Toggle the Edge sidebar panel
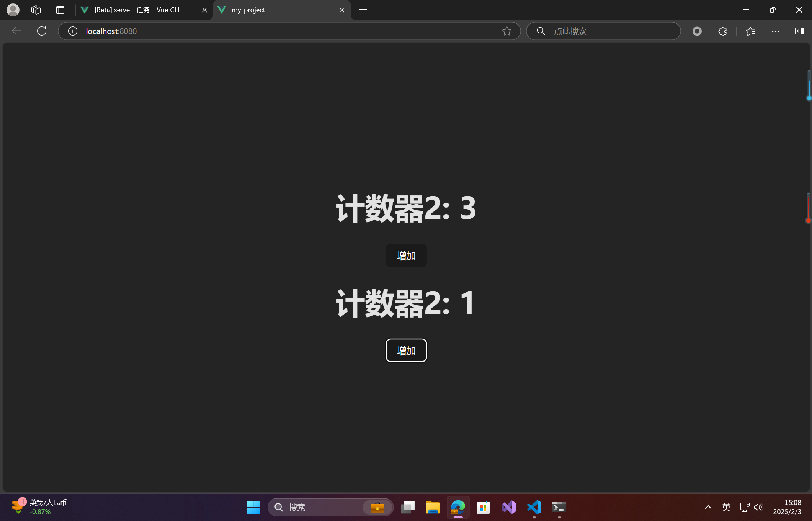 coord(799,31)
